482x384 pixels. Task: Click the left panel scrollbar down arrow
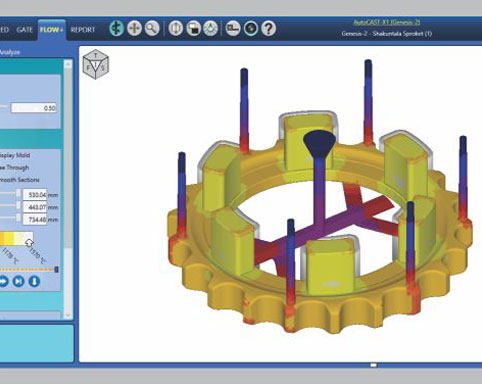68,315
